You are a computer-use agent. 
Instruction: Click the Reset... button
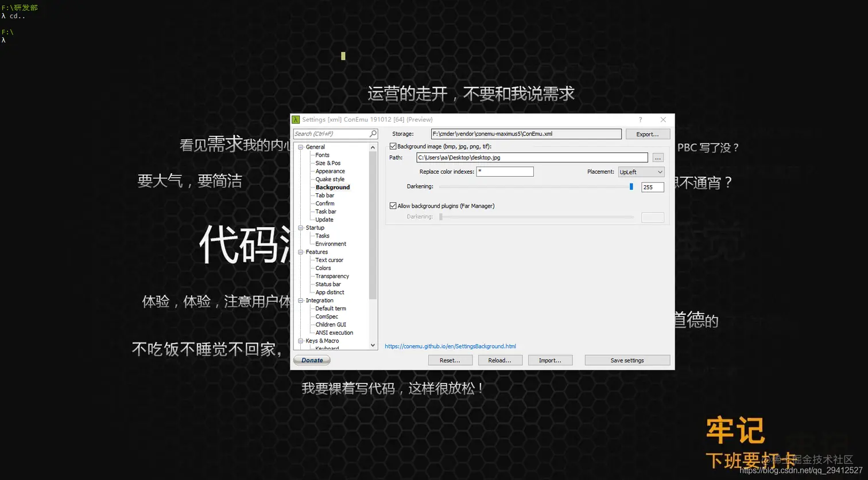coord(450,360)
